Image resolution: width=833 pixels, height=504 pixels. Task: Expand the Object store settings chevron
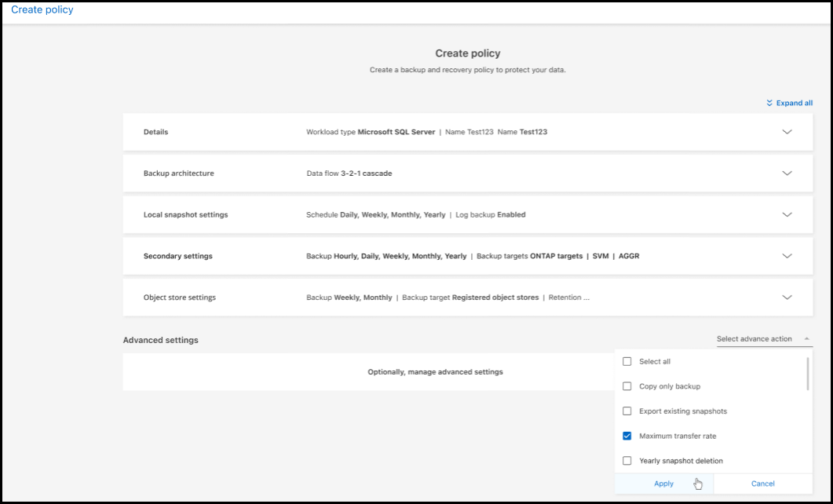click(x=787, y=298)
